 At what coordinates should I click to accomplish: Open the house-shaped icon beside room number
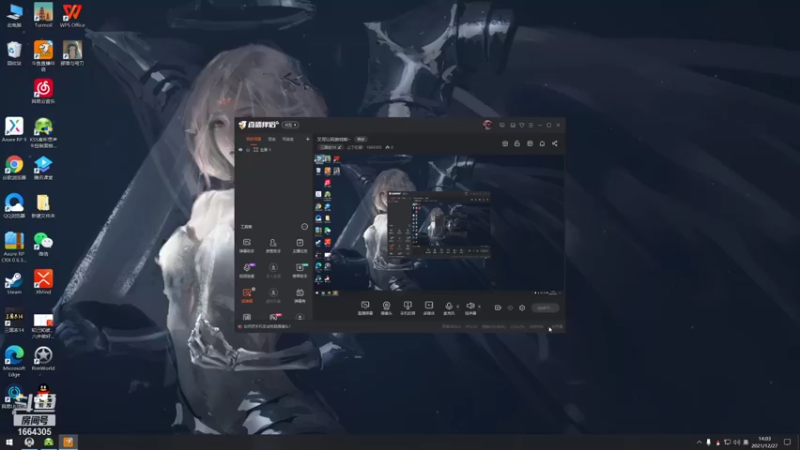(x=389, y=147)
